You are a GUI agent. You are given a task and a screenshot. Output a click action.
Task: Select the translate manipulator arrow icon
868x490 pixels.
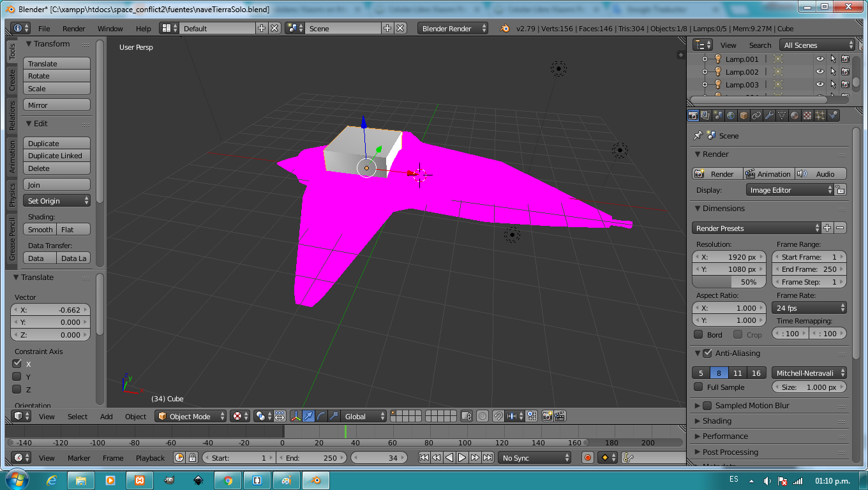pos(309,416)
